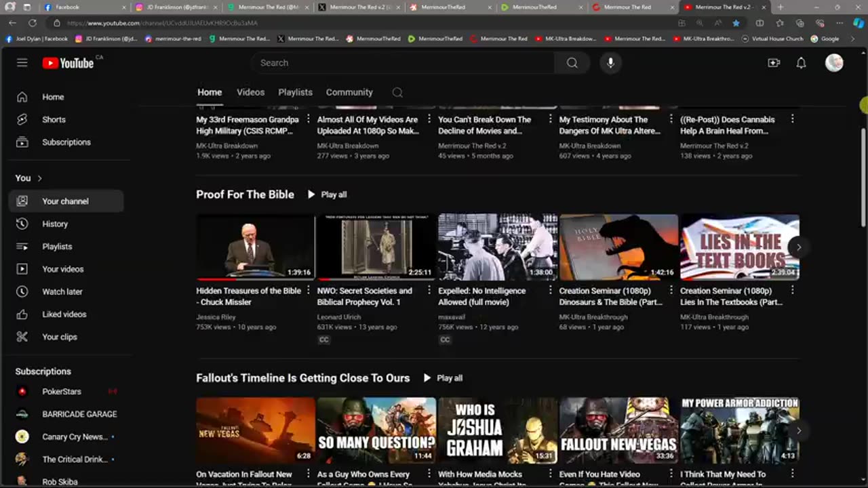Open BARRICADE GARAGE subscription channel
The width and height of the screenshot is (868, 488).
tap(66, 414)
